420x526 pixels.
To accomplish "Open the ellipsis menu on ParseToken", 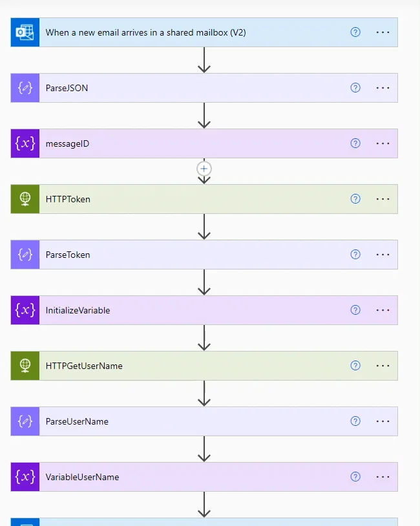I will 383,255.
